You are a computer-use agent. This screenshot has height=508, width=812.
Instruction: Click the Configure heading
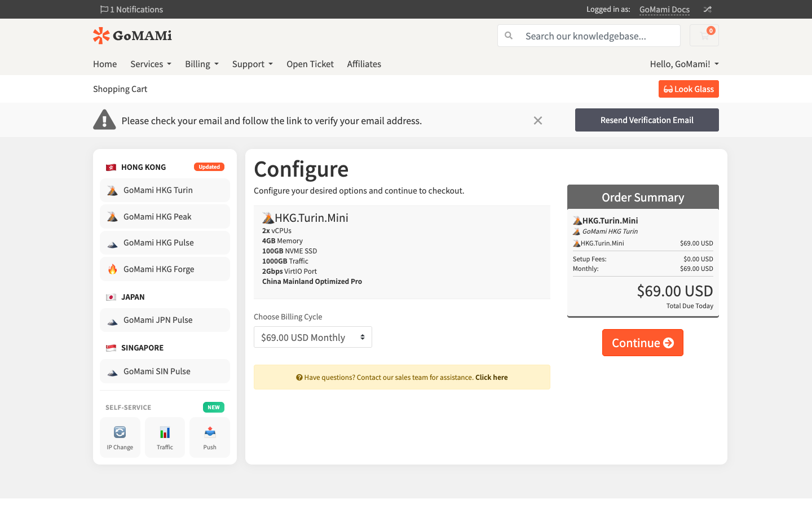(301, 169)
